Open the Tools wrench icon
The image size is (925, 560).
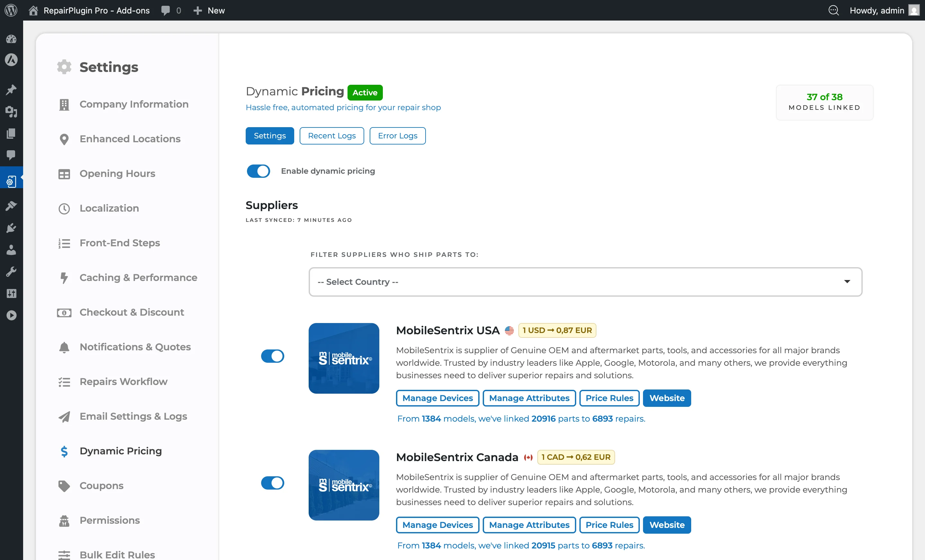point(11,271)
